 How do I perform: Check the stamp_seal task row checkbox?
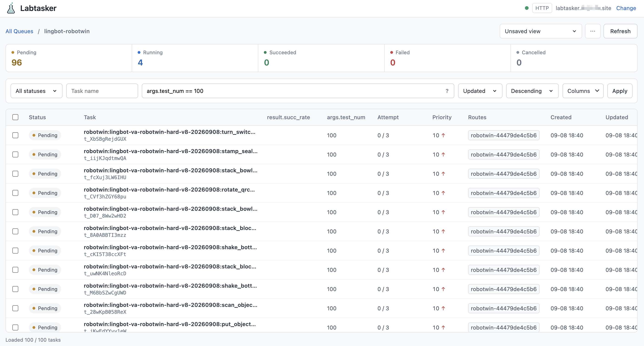tap(16, 155)
